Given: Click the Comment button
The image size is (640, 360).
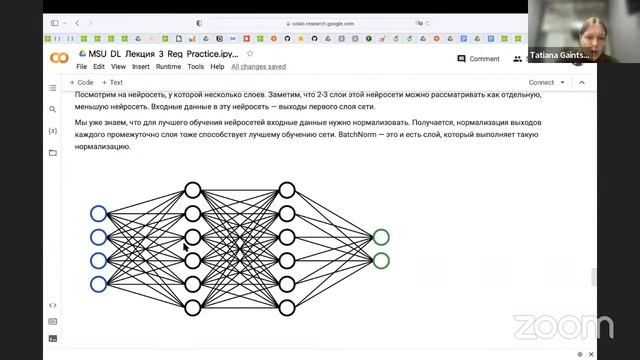Looking at the screenshot, I should point(478,59).
